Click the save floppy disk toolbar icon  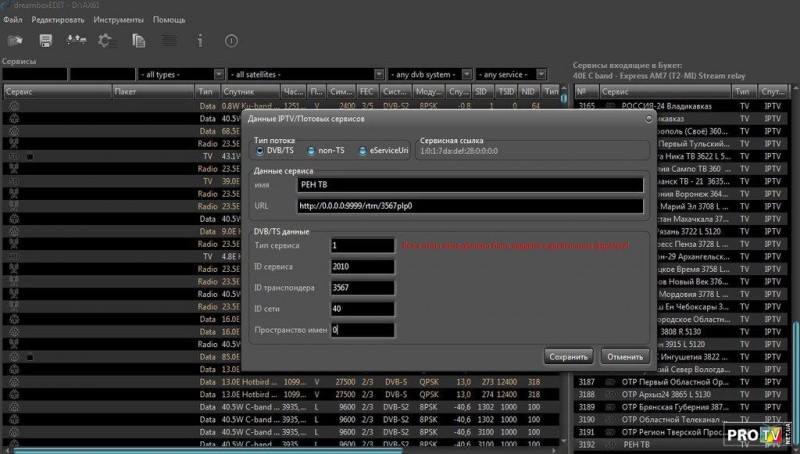pyautogui.click(x=45, y=41)
